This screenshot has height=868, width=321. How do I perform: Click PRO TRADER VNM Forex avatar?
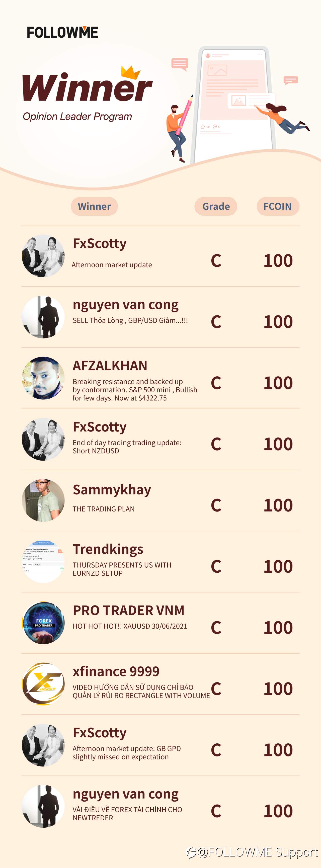[43, 623]
